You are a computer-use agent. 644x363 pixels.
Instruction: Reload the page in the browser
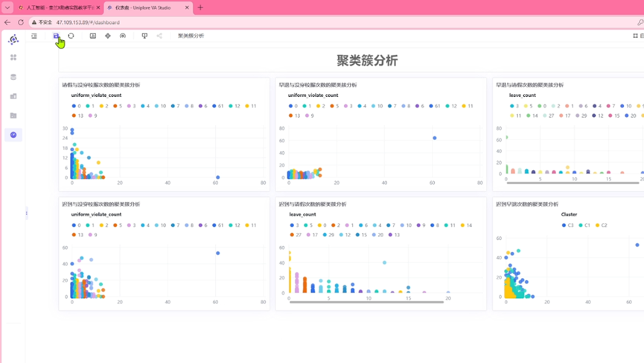21,22
